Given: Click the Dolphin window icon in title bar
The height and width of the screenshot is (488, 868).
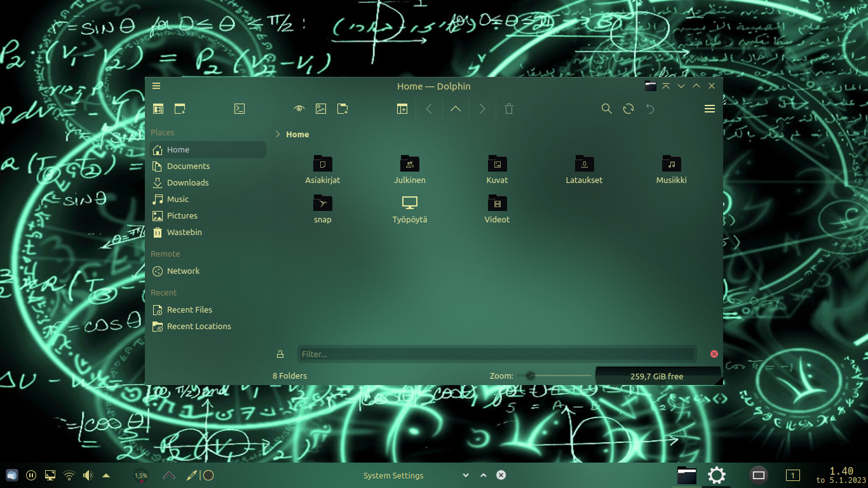Looking at the screenshot, I should (650, 86).
